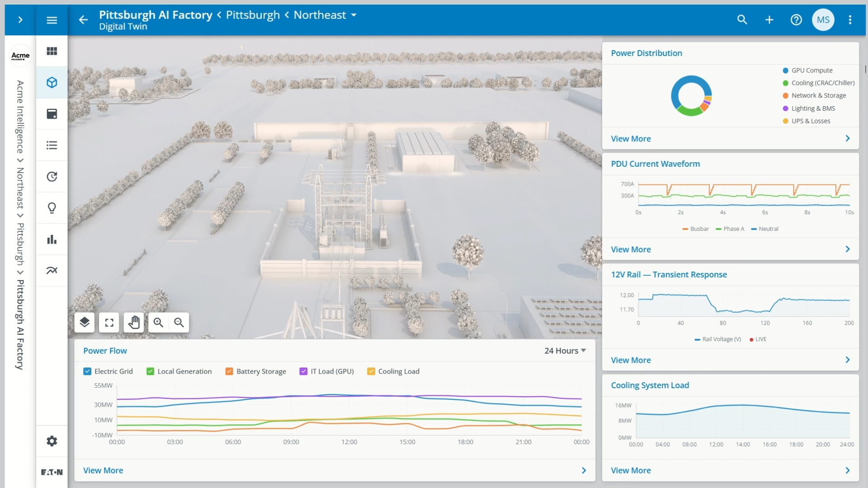Toggle the Battery Storage series checkbox

(x=229, y=371)
